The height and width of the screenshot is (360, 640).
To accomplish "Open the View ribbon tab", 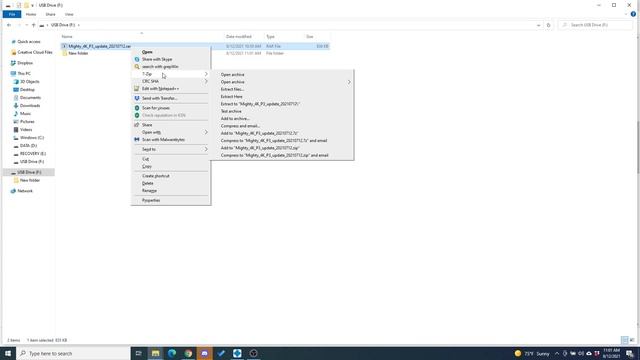I will pyautogui.click(x=69, y=14).
